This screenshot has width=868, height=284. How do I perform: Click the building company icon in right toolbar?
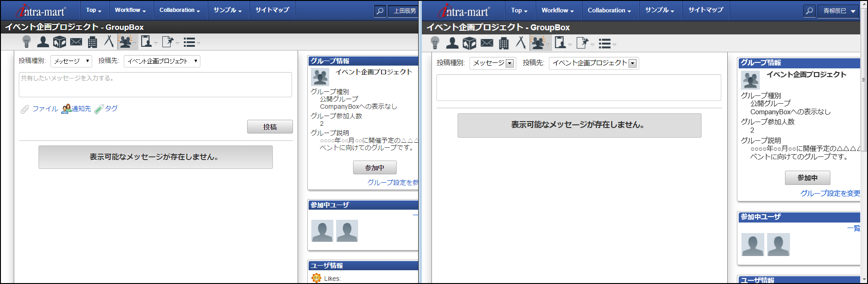[503, 44]
